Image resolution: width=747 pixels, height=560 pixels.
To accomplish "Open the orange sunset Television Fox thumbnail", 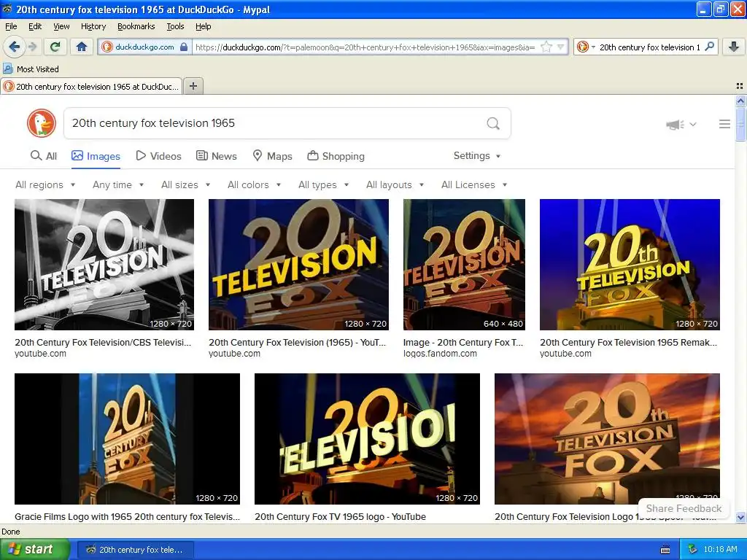I will (x=607, y=438).
